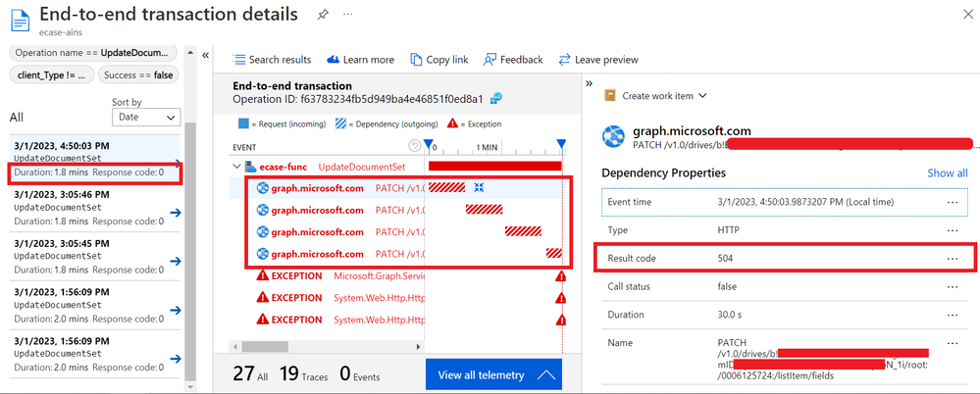Click the document icon next to the title

pyautogui.click(x=21, y=20)
